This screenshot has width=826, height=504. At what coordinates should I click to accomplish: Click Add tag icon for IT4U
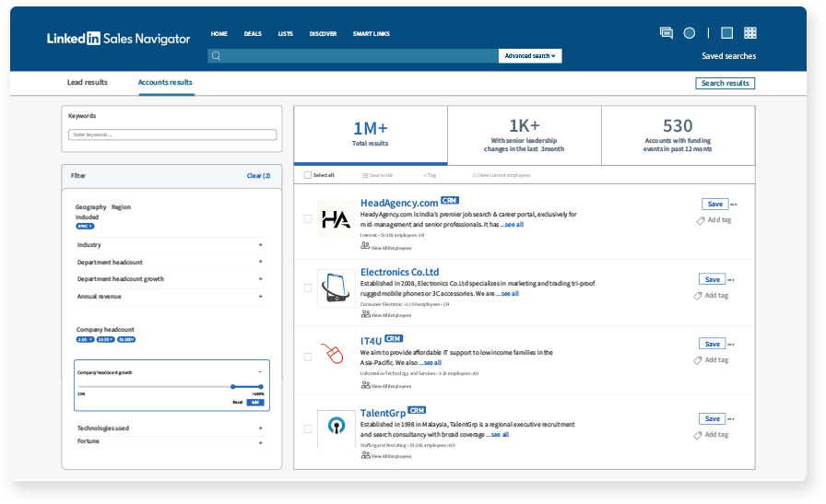pyautogui.click(x=698, y=360)
